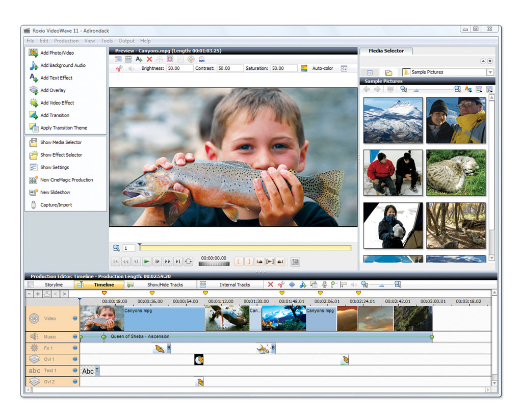Image resolution: width=522 pixels, height=420 pixels.
Task: Click the red delete X in preview toolbar
Action: point(150,59)
